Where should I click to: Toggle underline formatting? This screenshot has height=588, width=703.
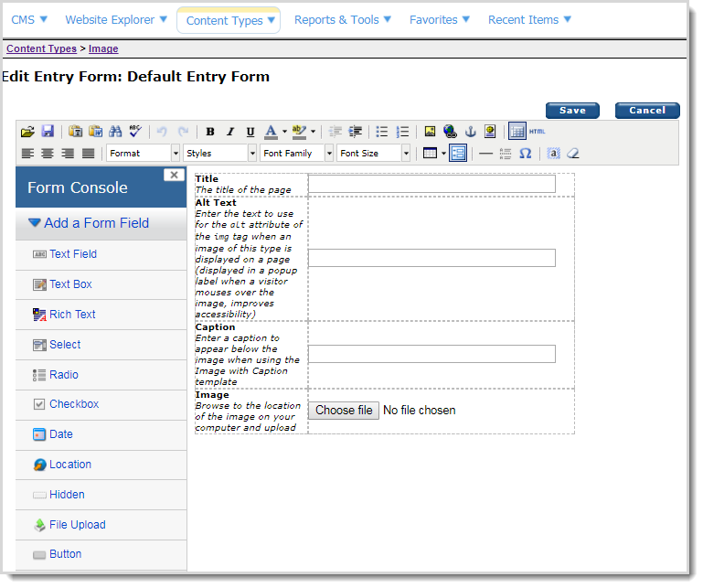250,133
